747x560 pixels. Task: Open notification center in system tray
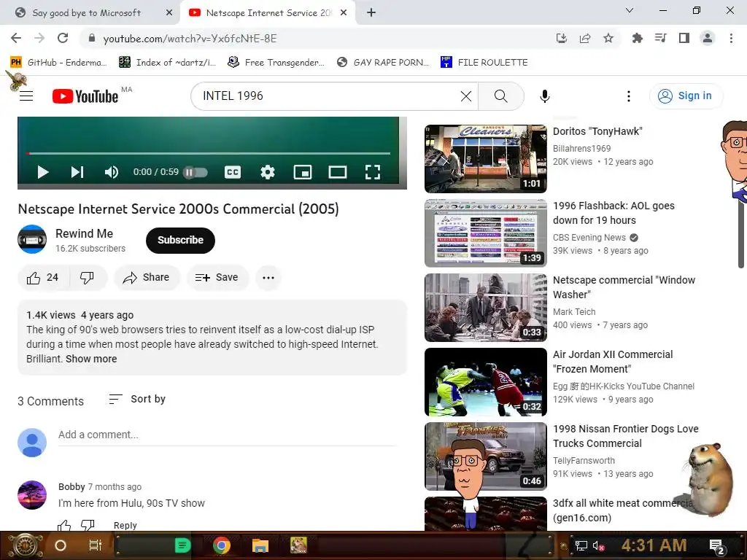coord(717,546)
